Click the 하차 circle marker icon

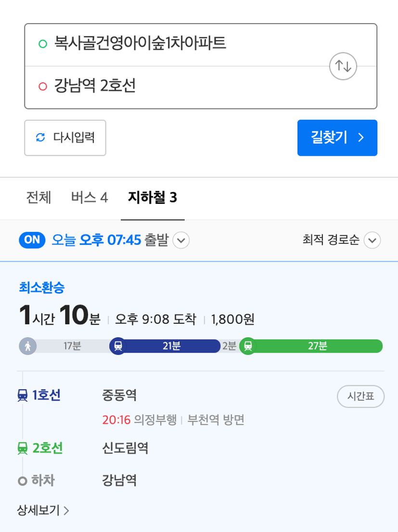[23, 481]
